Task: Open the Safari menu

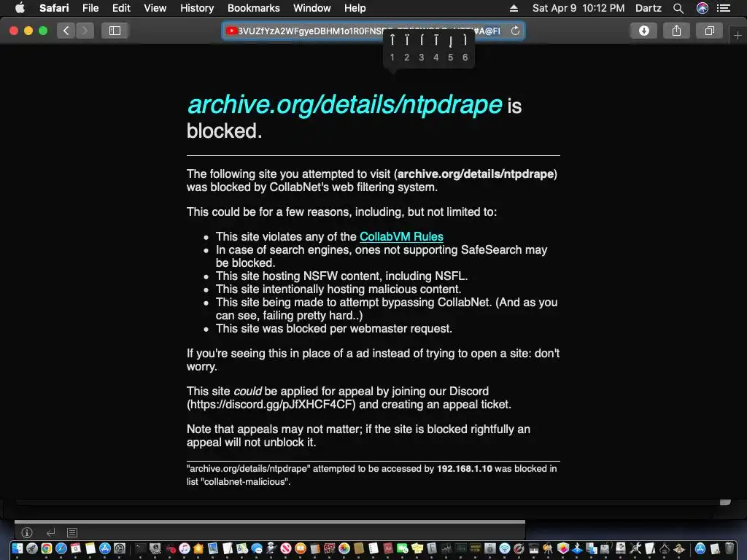Action: pos(54,8)
